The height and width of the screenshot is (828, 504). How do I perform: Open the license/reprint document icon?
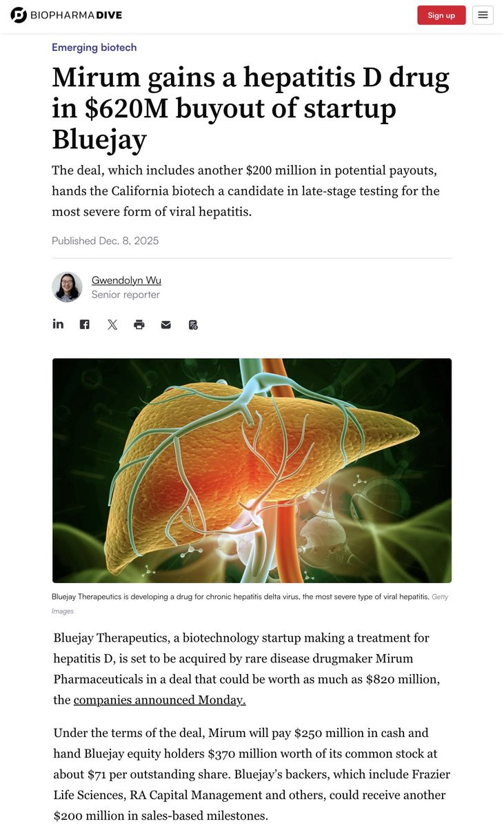click(194, 324)
